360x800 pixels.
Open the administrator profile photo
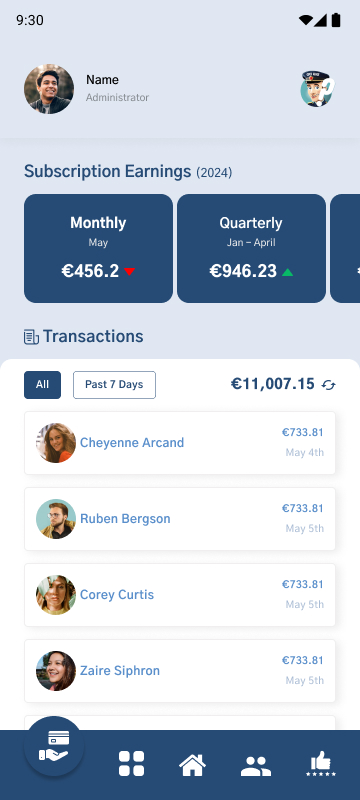tap(49, 89)
